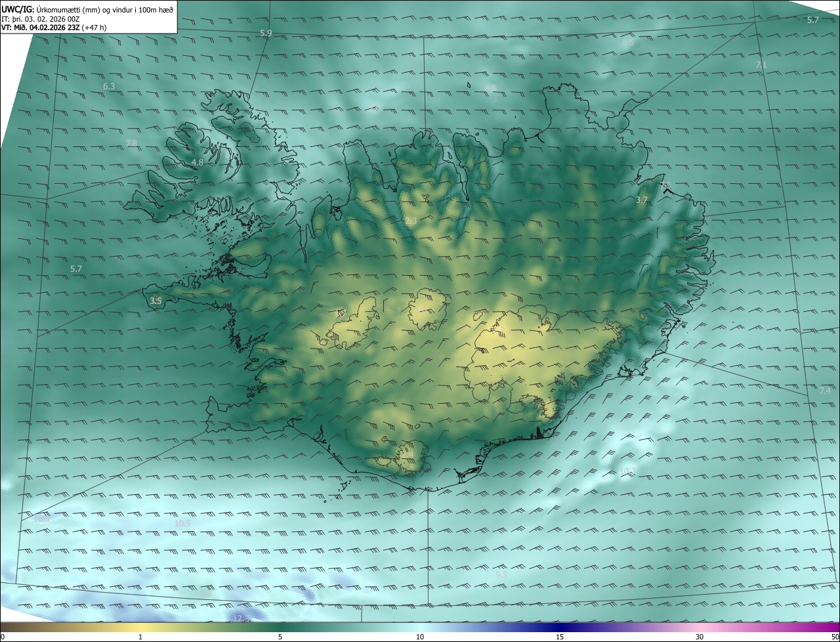Click the '10' tick label on the color scale
The height and width of the screenshot is (642, 840).
click(420, 637)
